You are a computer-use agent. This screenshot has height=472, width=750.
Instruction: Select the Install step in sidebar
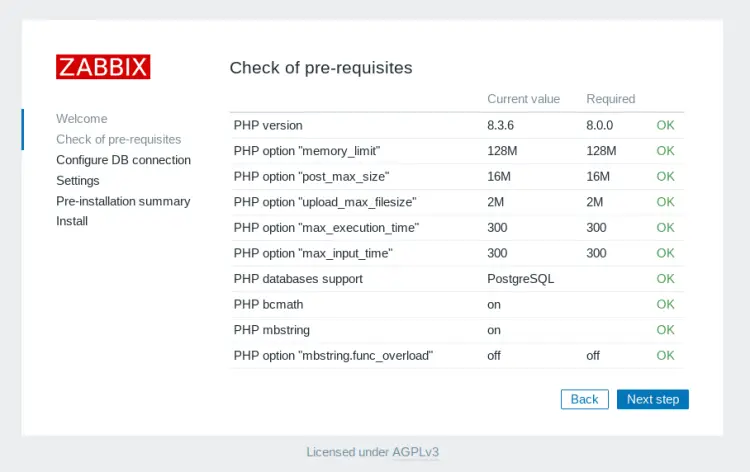tap(72, 221)
